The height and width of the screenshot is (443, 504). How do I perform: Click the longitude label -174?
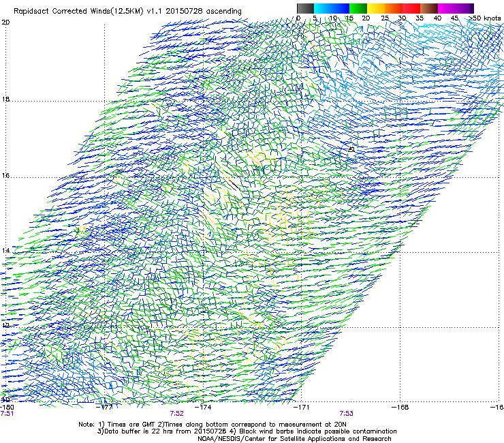pyautogui.click(x=204, y=408)
